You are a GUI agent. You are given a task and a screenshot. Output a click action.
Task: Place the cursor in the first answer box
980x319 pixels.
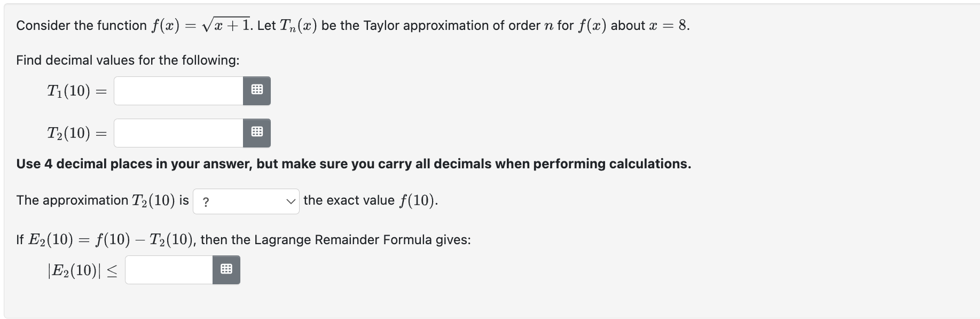click(x=176, y=91)
